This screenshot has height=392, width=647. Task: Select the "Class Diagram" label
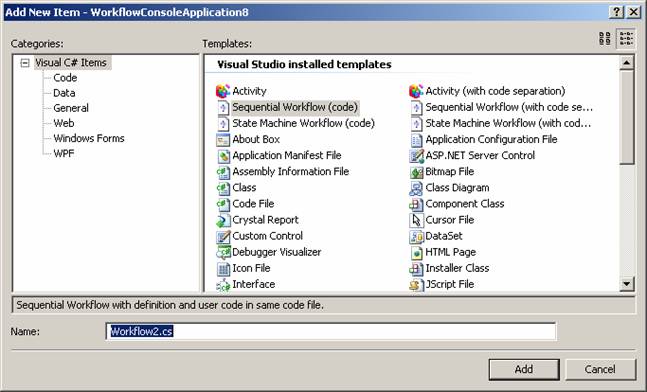[457, 188]
